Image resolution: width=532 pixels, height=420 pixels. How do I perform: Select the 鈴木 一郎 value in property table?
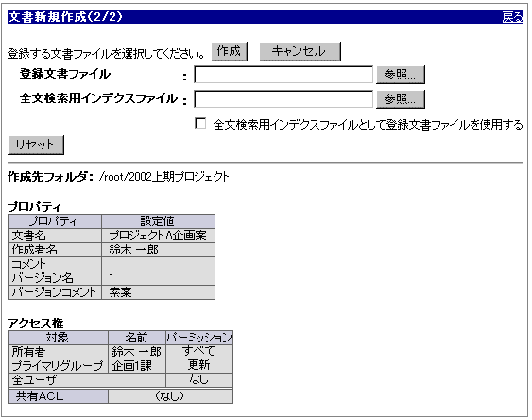coord(158,250)
